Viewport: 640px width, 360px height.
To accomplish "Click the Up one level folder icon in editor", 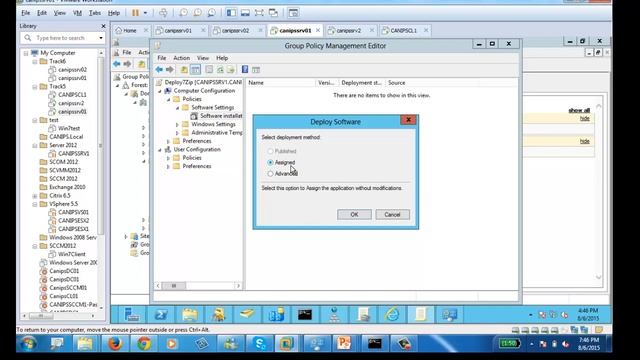I will pyautogui.click(x=184, y=70).
